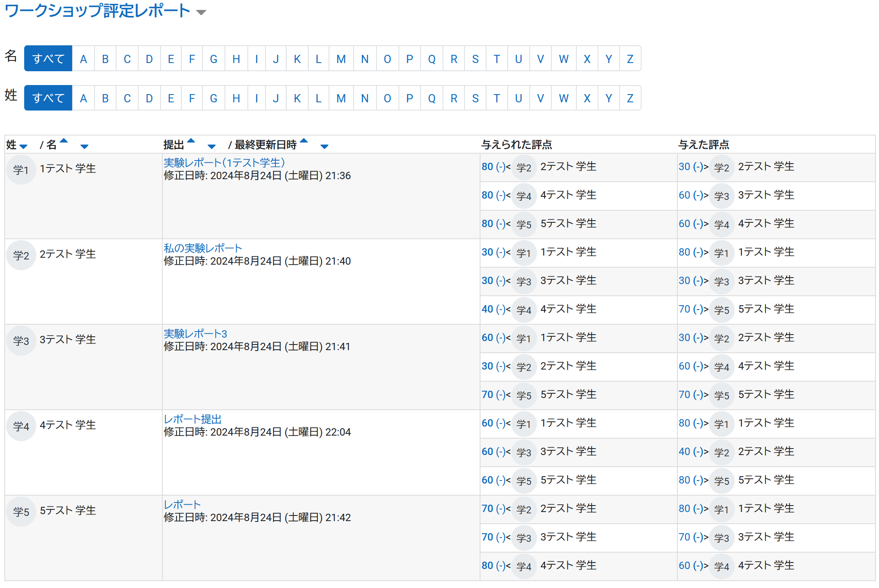879x588 pixels.
Task: Click the 最終更新日時 column header text
Action: click(x=266, y=145)
